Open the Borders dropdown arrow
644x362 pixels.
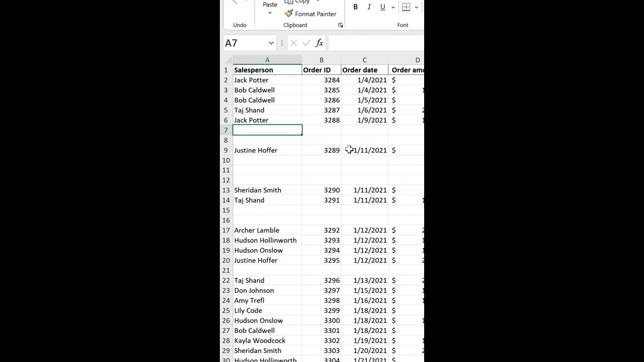click(x=416, y=7)
